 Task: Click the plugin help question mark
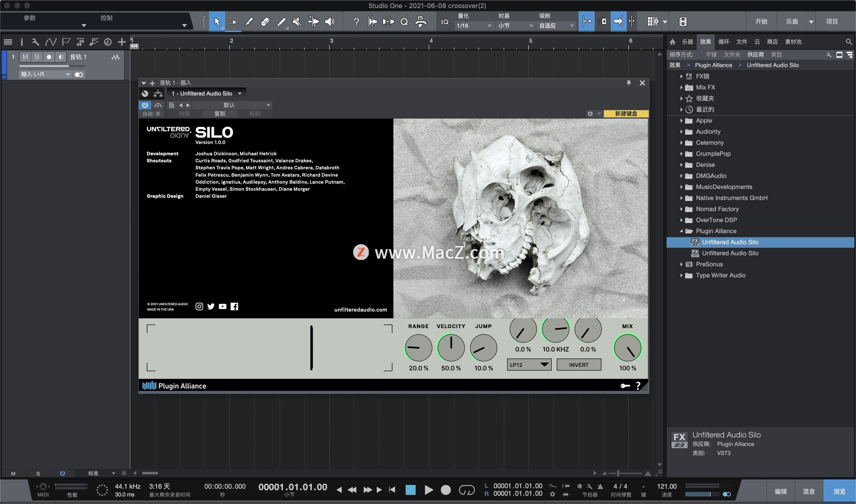pos(638,385)
